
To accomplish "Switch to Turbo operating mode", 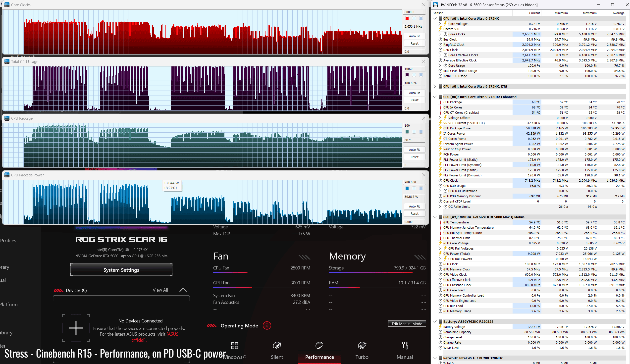I will pyautogui.click(x=362, y=357).
